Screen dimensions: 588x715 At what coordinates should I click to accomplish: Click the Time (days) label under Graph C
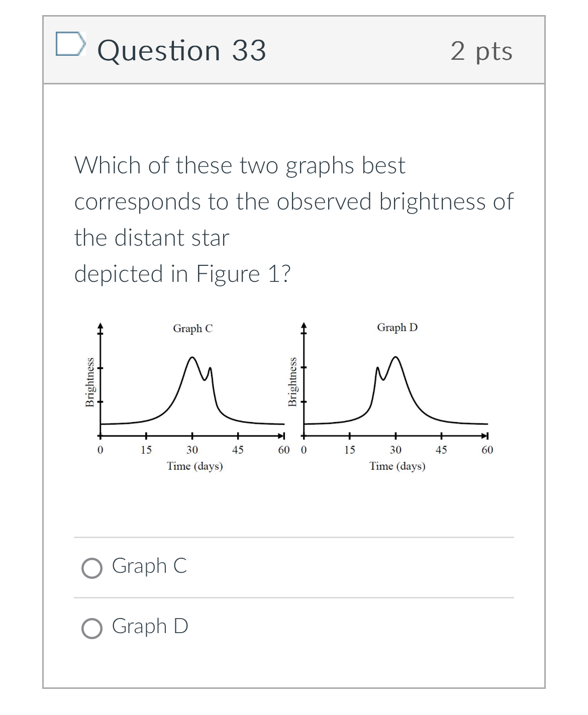tap(195, 465)
